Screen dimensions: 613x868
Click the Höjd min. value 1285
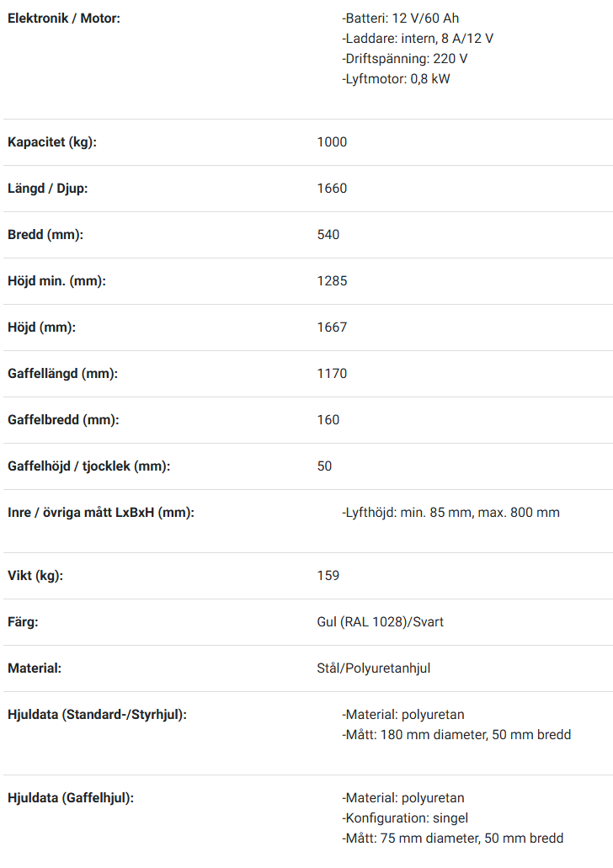coord(332,280)
